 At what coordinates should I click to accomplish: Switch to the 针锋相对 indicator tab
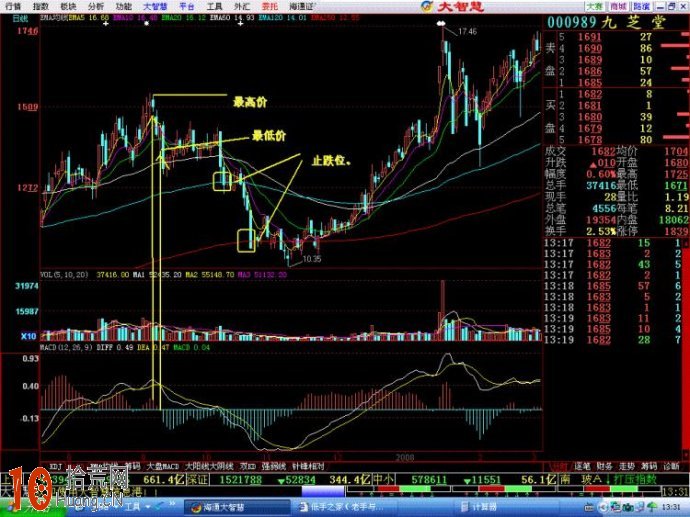308,466
